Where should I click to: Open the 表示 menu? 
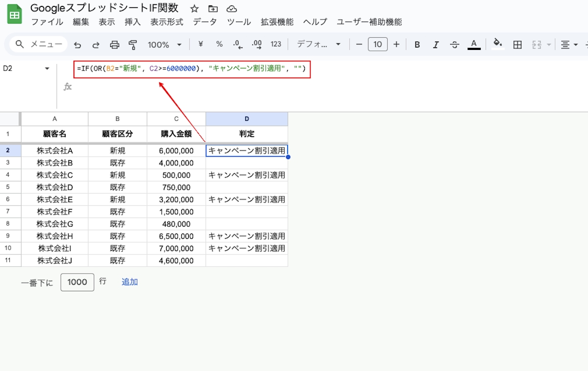point(107,22)
